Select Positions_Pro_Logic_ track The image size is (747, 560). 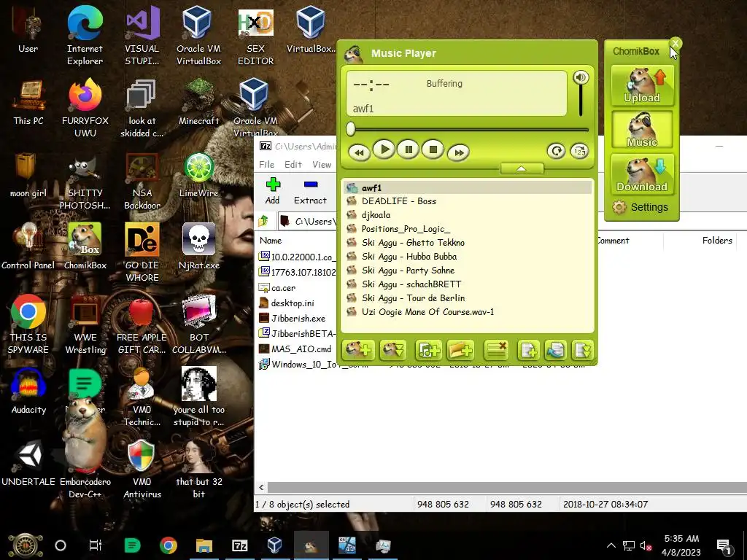point(467,228)
